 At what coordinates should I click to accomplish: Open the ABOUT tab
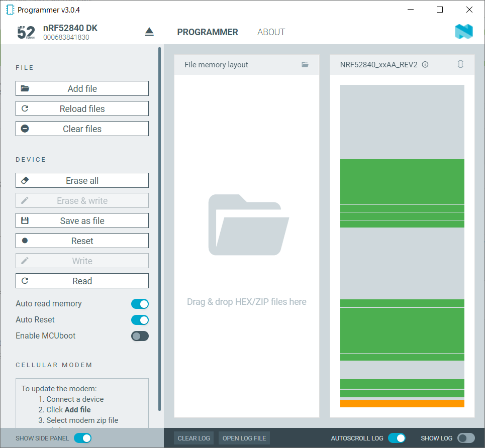271,32
